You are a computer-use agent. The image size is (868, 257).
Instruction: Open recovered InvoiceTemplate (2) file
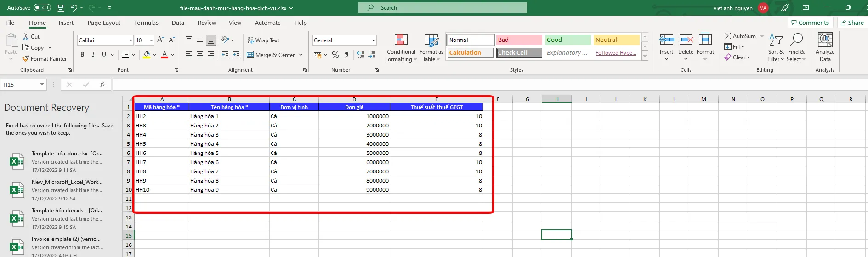tap(61, 247)
